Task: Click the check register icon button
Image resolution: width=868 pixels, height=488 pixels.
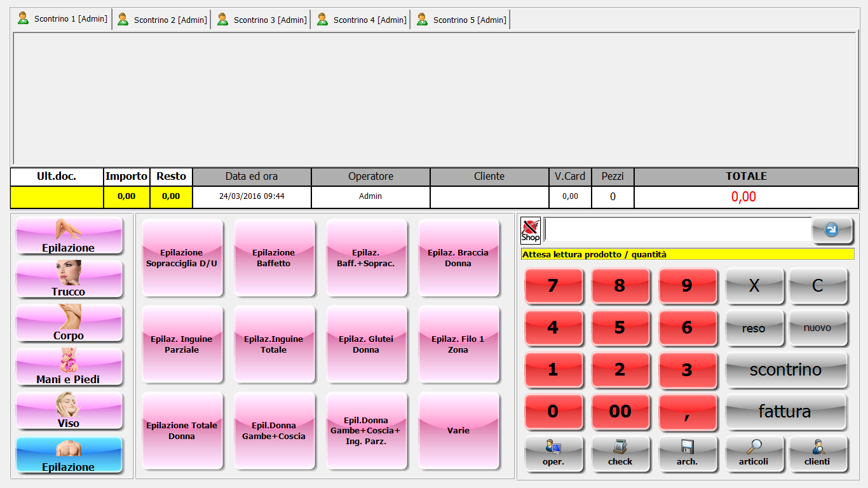Action: (620, 454)
